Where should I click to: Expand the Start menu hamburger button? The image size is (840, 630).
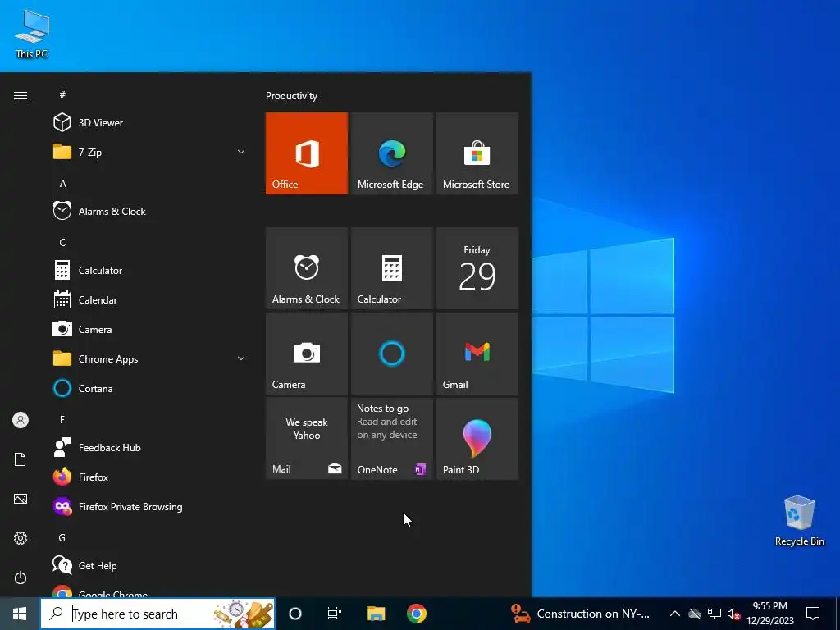(x=21, y=95)
